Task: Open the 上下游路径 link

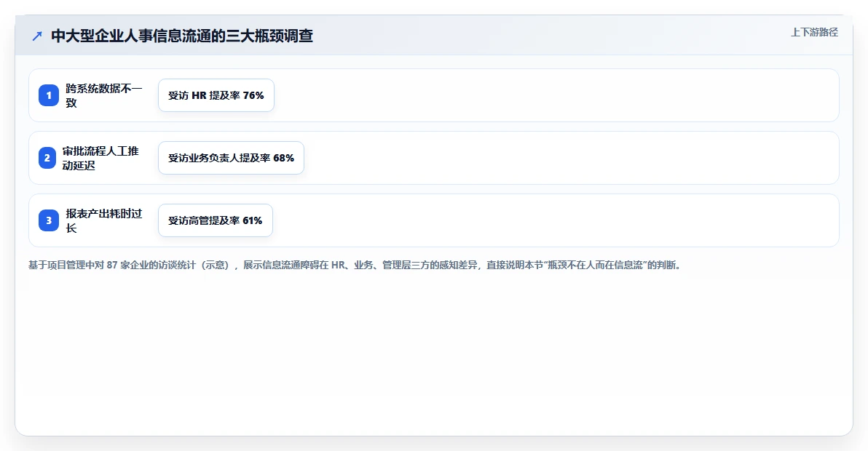Action: (x=814, y=32)
